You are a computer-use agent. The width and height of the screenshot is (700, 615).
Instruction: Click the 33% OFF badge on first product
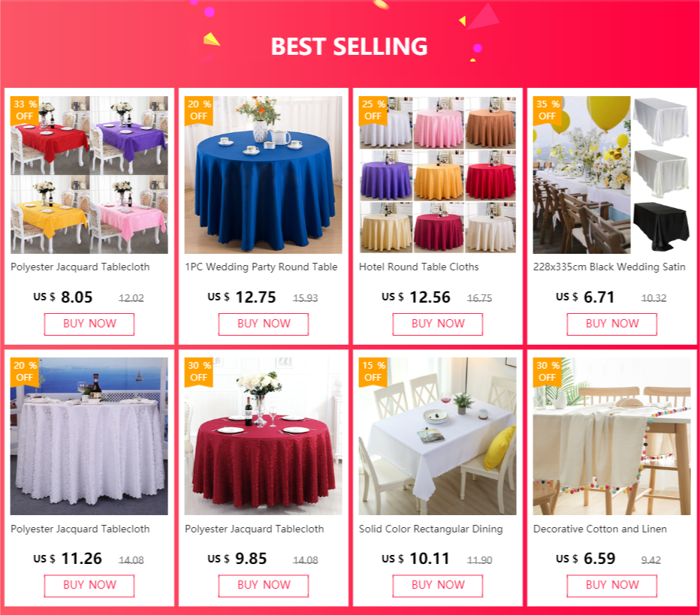[x=25, y=110]
